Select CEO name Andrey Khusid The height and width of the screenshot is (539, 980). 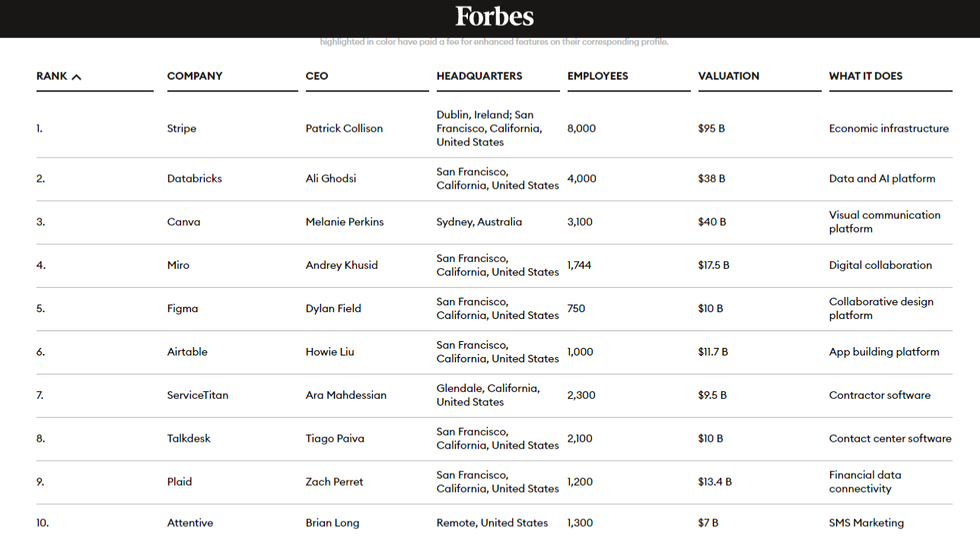tap(342, 266)
